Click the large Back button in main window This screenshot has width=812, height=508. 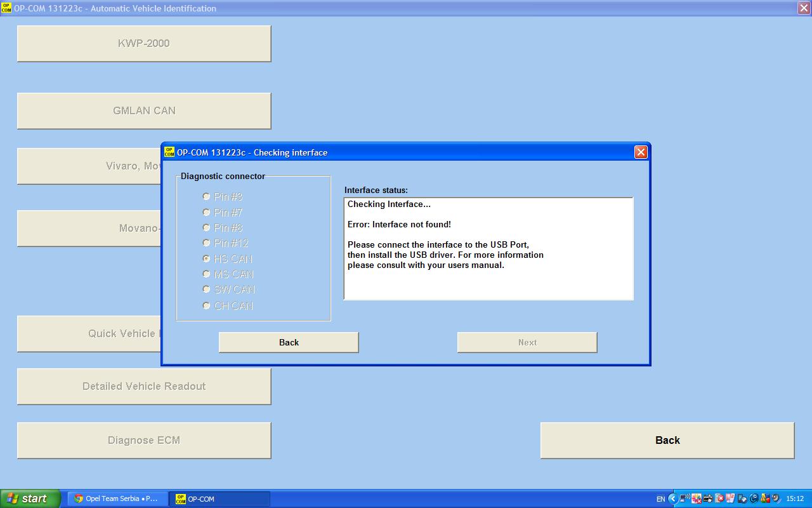[667, 440]
